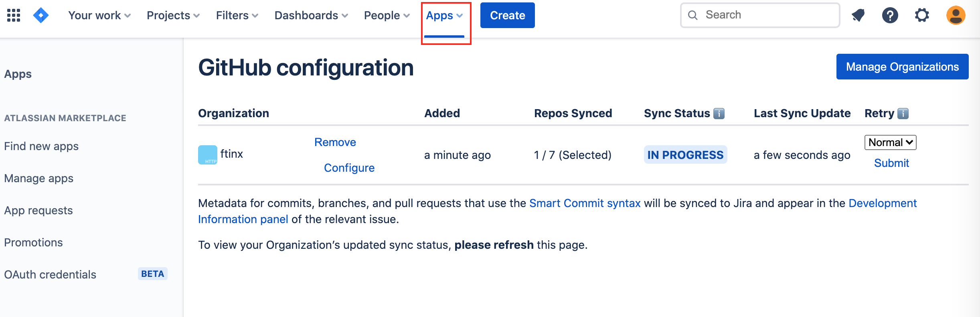Image resolution: width=980 pixels, height=317 pixels.
Task: Focus the Search input field
Action: (760, 15)
